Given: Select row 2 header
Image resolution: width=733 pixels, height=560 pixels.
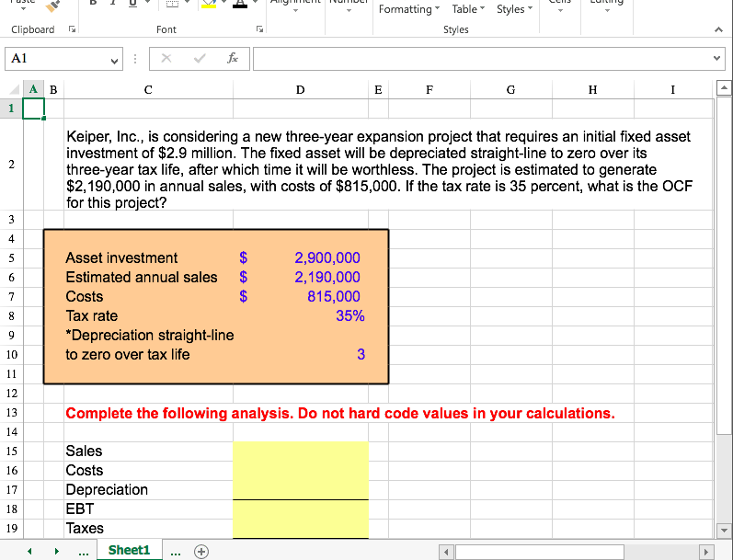Looking at the screenshot, I should pyautogui.click(x=11, y=165).
